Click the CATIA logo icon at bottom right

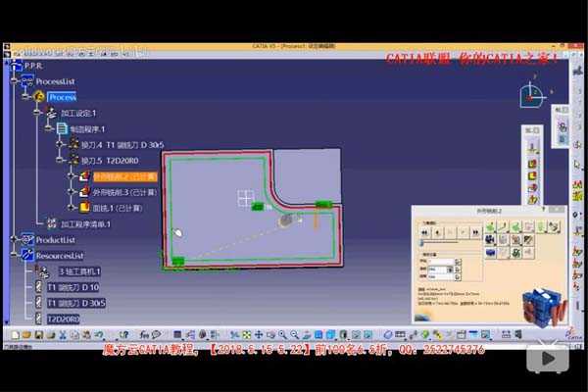tap(573, 334)
